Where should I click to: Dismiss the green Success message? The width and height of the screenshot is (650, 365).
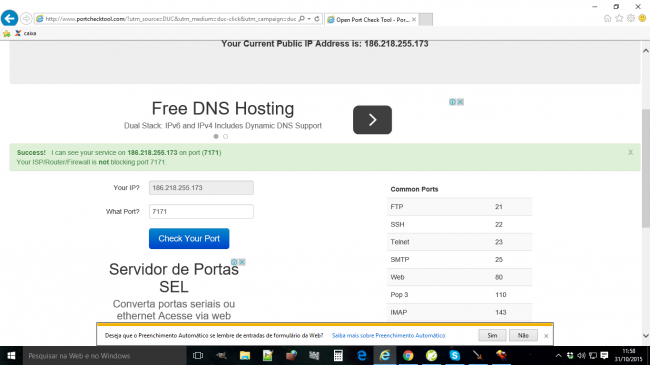pos(630,153)
